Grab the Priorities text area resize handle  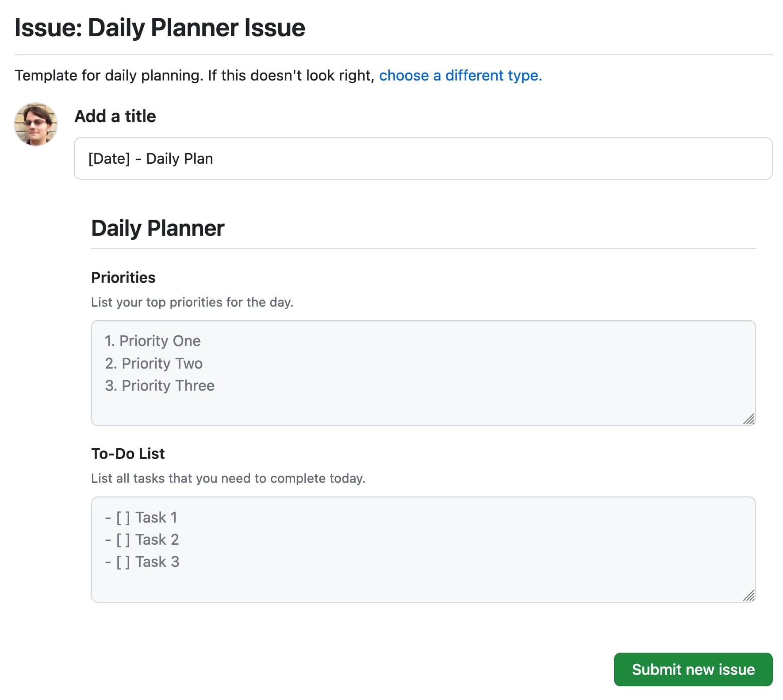(x=748, y=419)
